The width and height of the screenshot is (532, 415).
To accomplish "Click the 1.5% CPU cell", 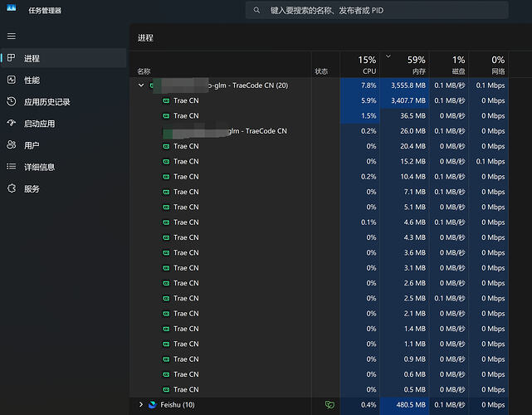I will (360, 115).
